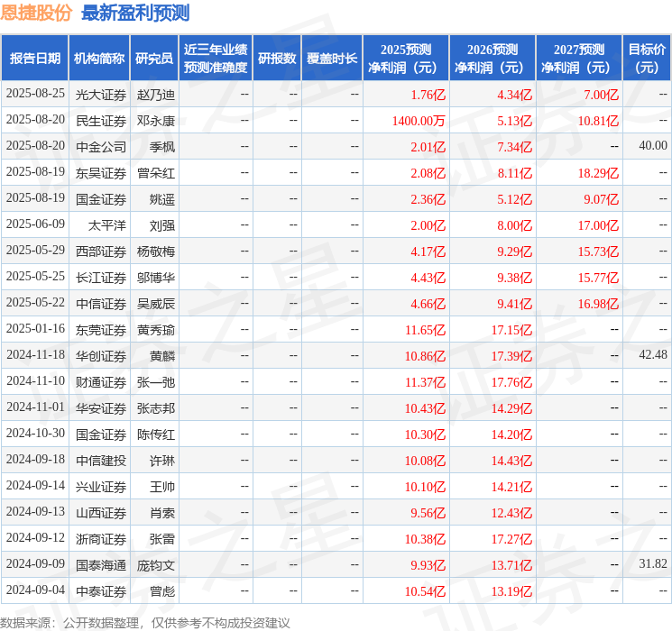672x631 pixels.
Task: Click analyst name 邓永康
Action: 155,121
